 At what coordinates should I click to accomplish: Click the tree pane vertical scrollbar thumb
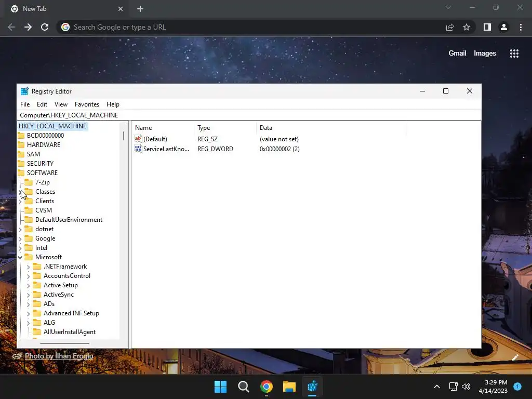(124, 136)
